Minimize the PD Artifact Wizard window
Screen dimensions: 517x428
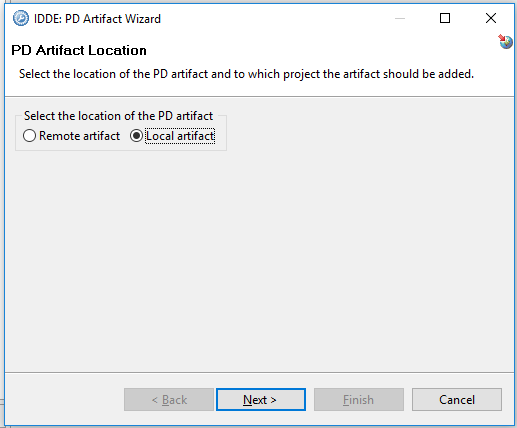400,18
